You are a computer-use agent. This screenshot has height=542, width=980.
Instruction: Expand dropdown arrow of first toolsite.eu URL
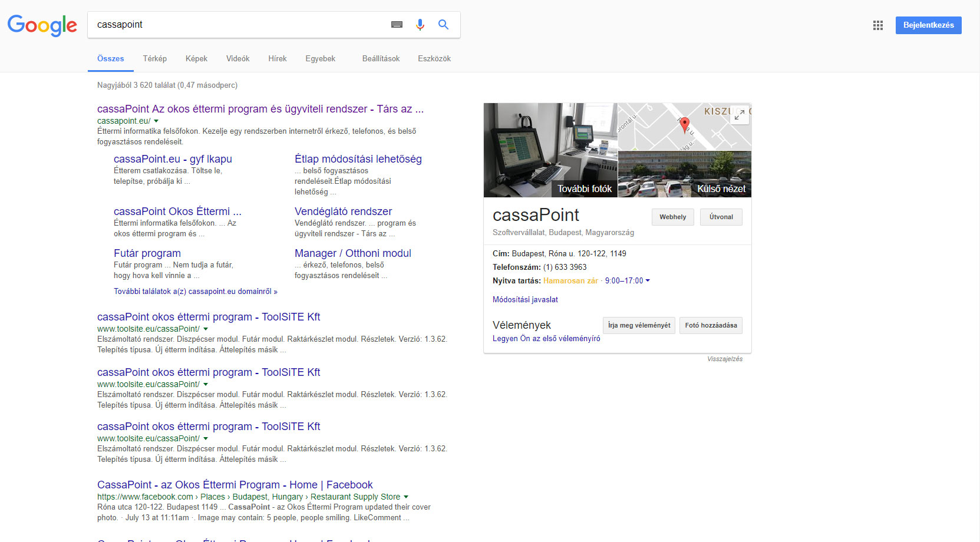coord(206,329)
